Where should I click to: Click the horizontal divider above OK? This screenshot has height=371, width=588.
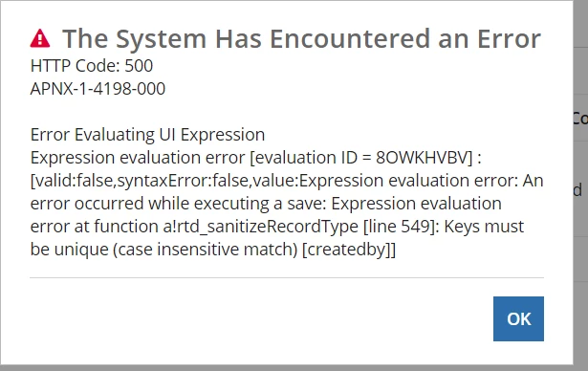click(x=287, y=278)
